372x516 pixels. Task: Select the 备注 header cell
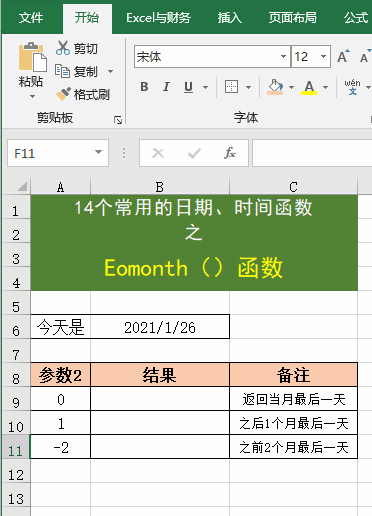pos(293,375)
